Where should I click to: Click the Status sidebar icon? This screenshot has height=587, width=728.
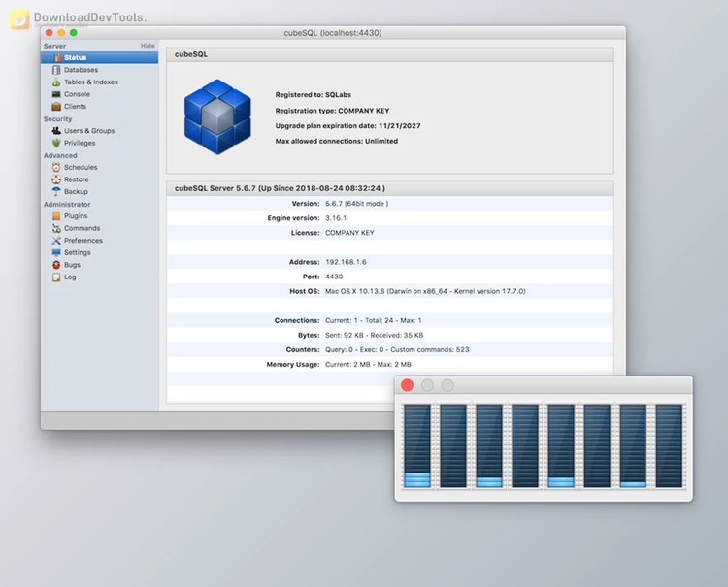[x=56, y=57]
